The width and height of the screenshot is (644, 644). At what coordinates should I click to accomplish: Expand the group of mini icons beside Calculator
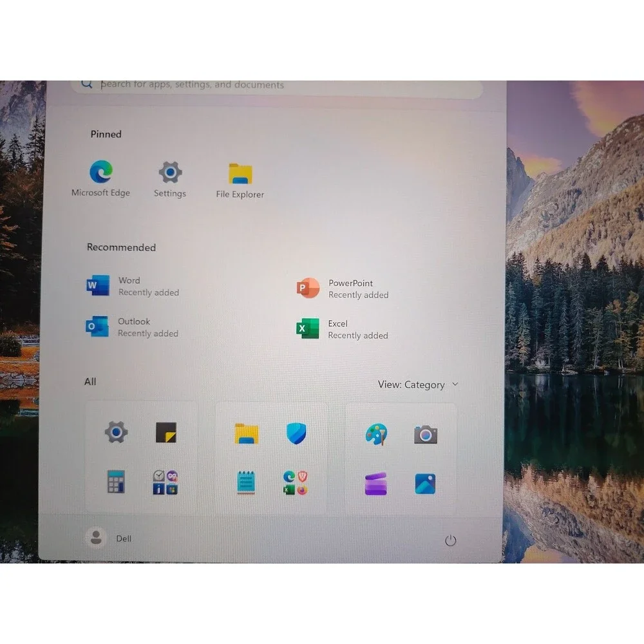[x=166, y=482]
